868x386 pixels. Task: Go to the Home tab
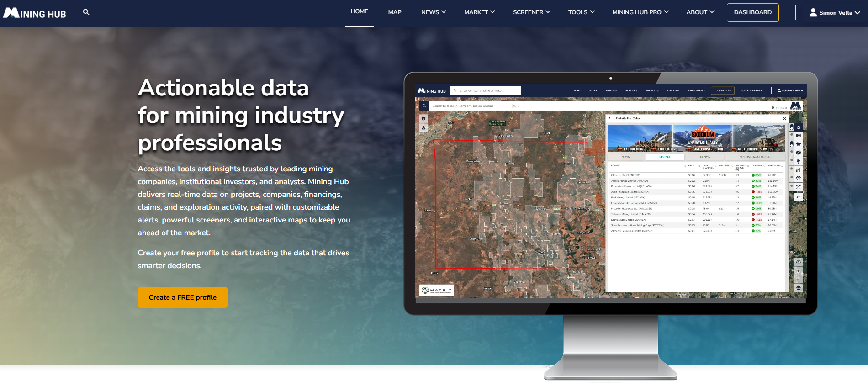(359, 11)
